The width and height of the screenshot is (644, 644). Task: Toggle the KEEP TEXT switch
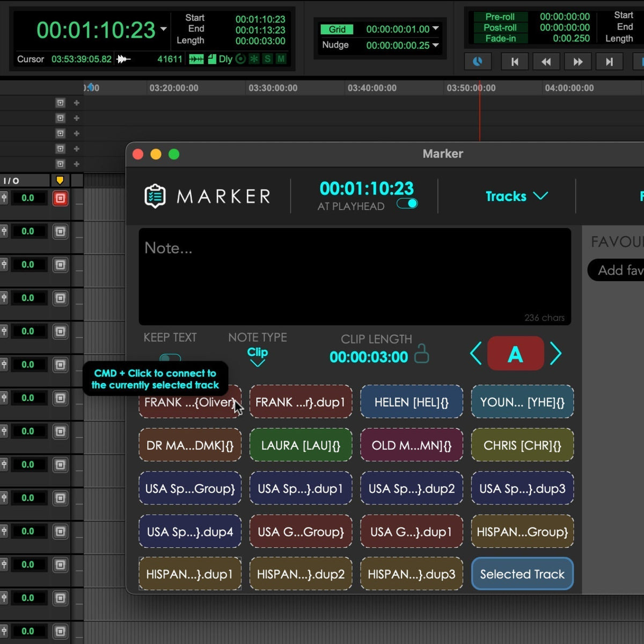click(x=170, y=357)
